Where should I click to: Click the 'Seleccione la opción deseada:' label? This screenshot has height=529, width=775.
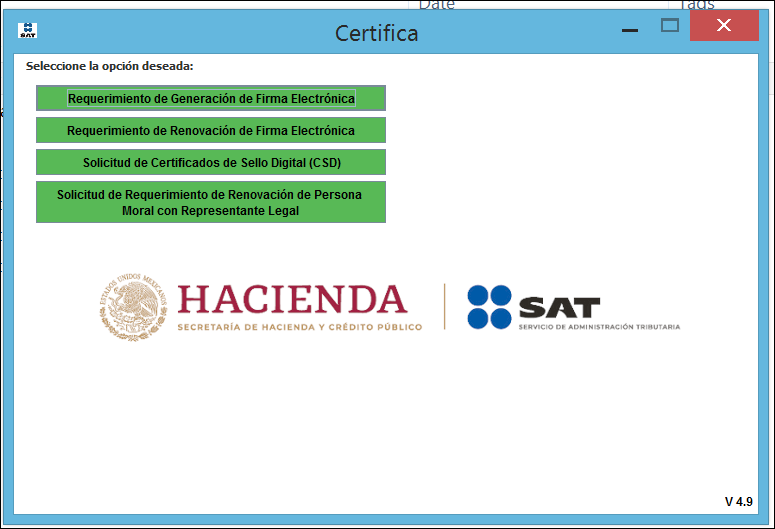click(110, 66)
